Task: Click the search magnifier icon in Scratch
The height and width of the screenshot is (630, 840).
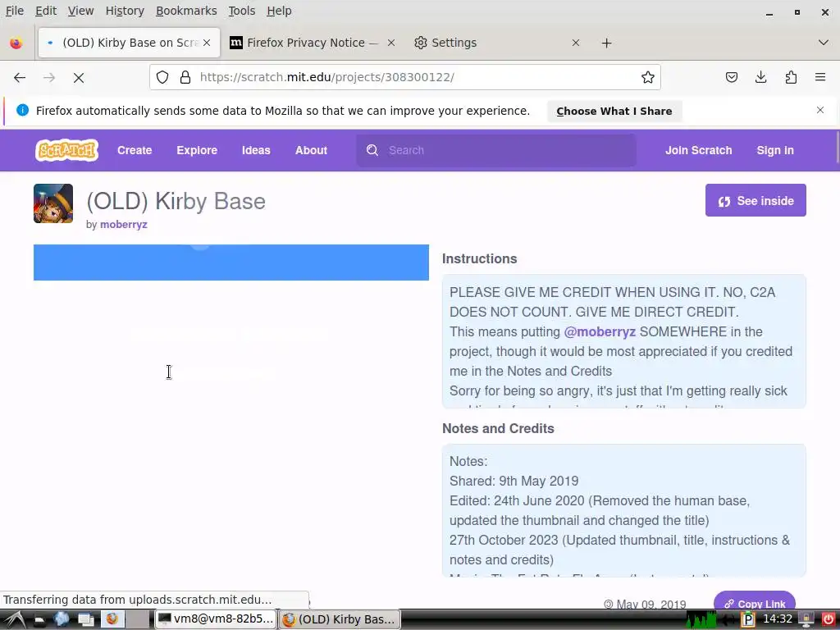Action: (372, 150)
